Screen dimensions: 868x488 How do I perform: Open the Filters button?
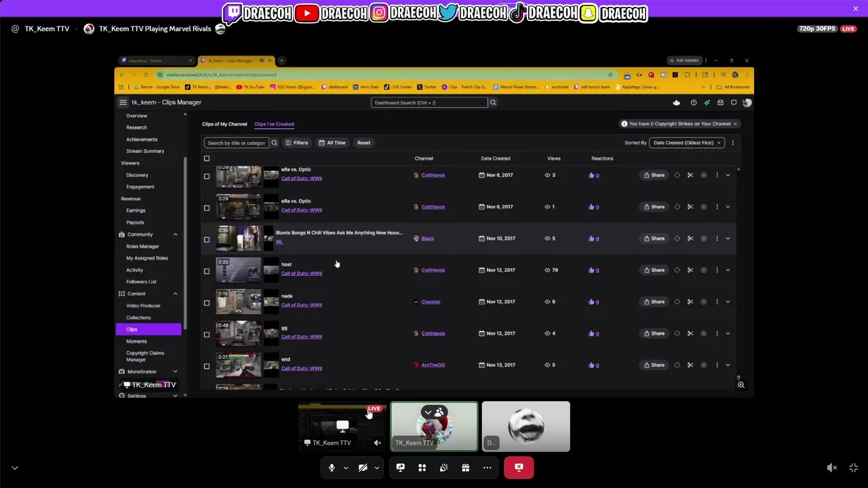pyautogui.click(x=296, y=143)
